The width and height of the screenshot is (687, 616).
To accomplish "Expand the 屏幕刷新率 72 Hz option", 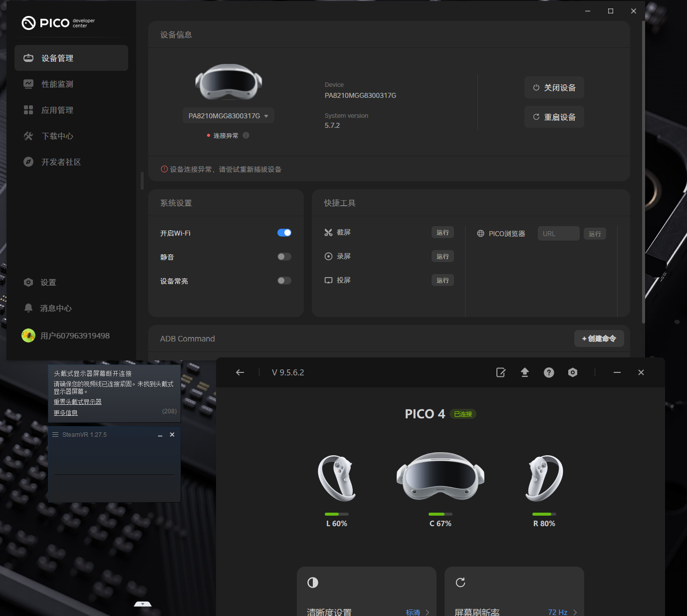I will pos(563,612).
